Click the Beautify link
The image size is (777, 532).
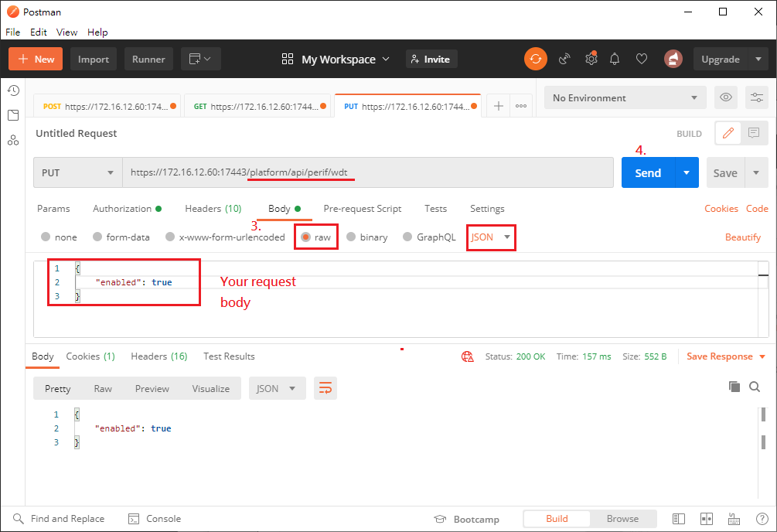(x=742, y=237)
